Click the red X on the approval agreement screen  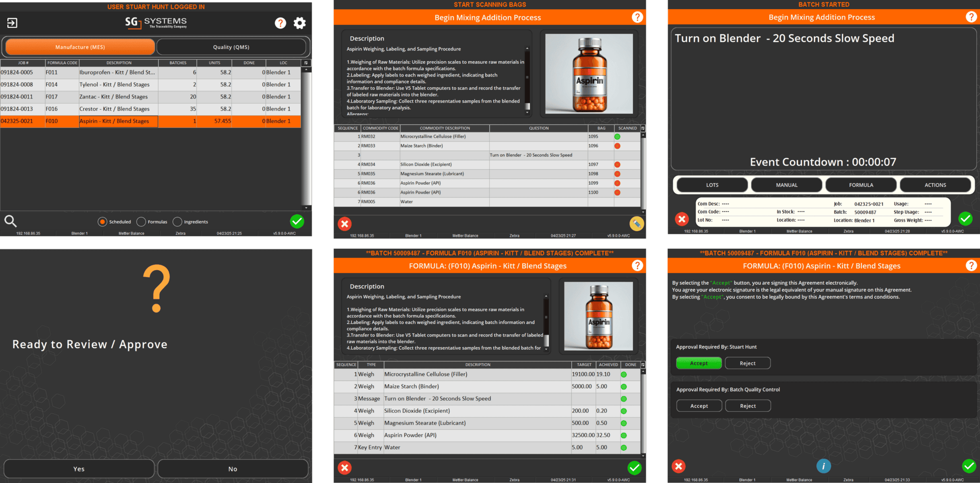point(679,466)
